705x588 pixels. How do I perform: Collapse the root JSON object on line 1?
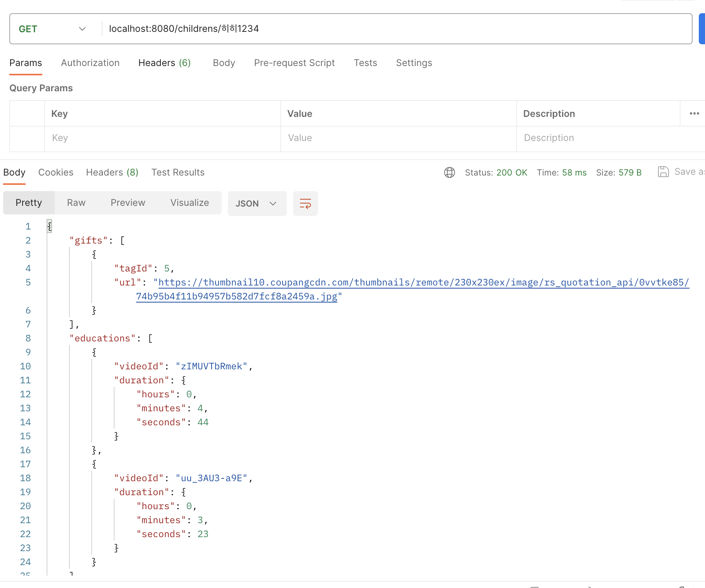tap(50, 226)
